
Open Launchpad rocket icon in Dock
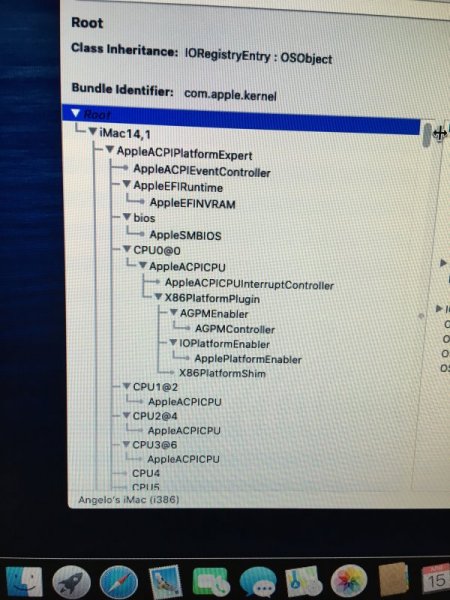pos(71,582)
